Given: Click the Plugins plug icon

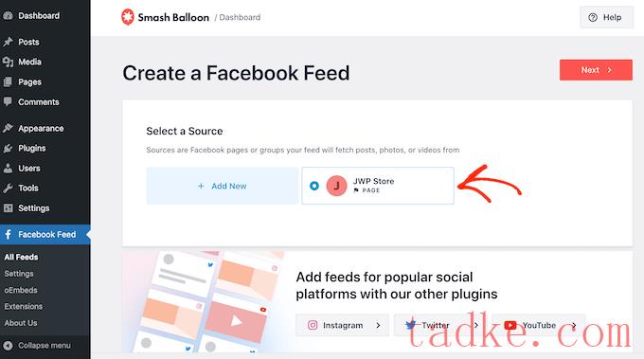Looking at the screenshot, I should click(8, 149).
